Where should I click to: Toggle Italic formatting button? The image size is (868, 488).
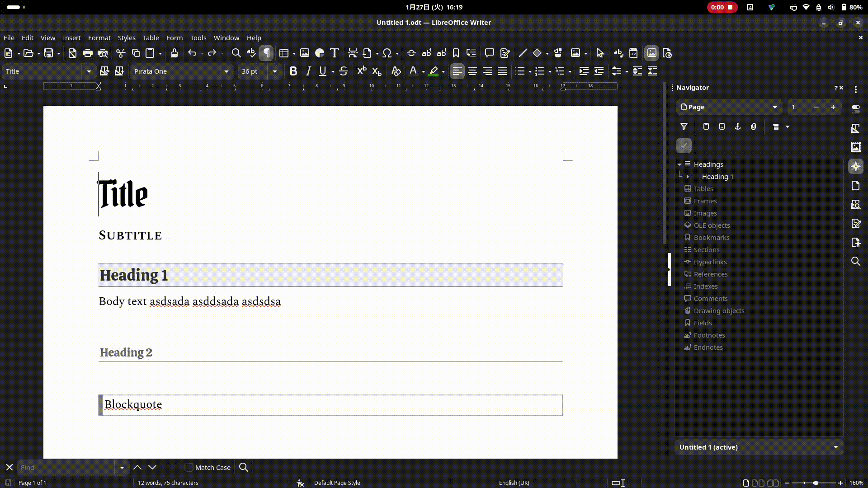coord(308,71)
